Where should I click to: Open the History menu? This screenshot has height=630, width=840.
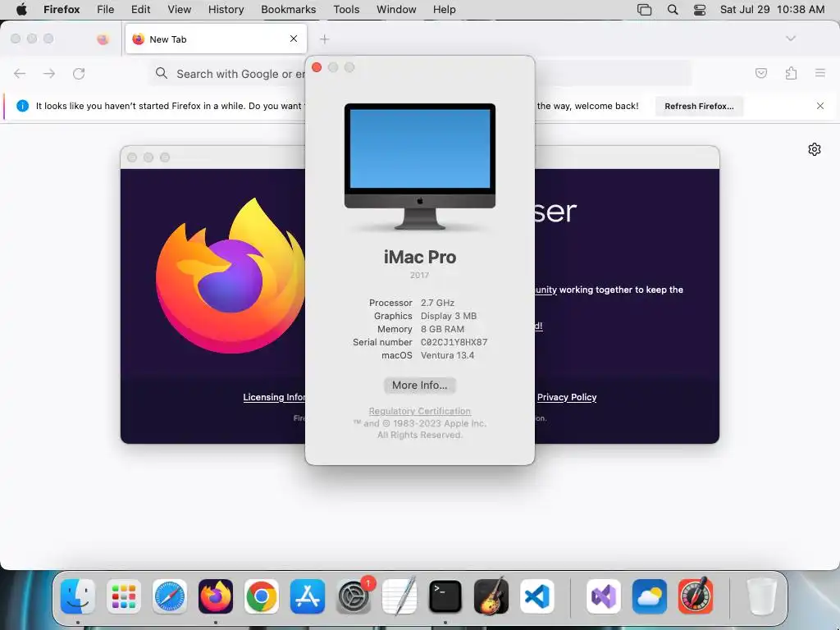coord(226,9)
